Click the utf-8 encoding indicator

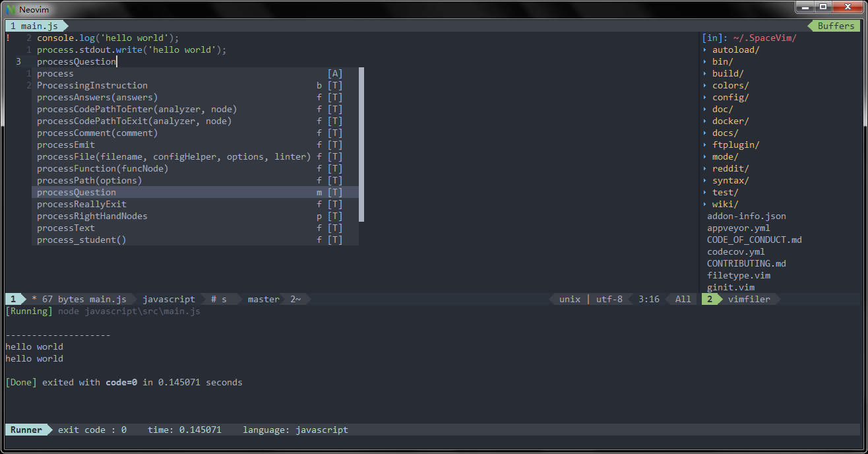pos(609,300)
